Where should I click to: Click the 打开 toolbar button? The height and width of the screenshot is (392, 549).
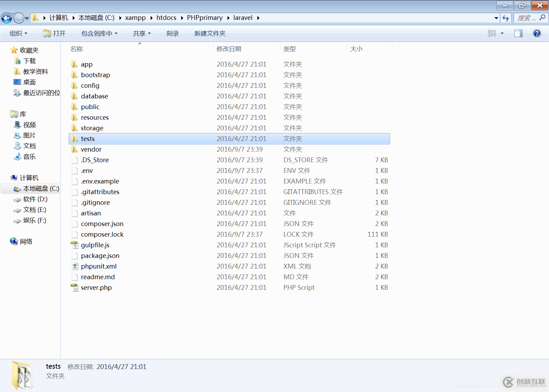[54, 33]
